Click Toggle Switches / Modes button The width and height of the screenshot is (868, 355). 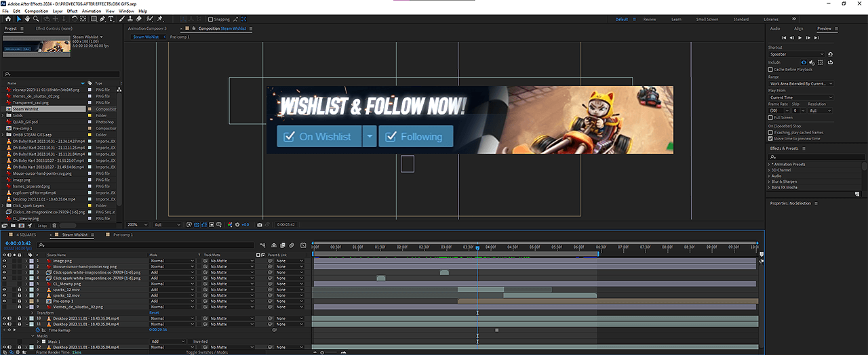(207, 352)
